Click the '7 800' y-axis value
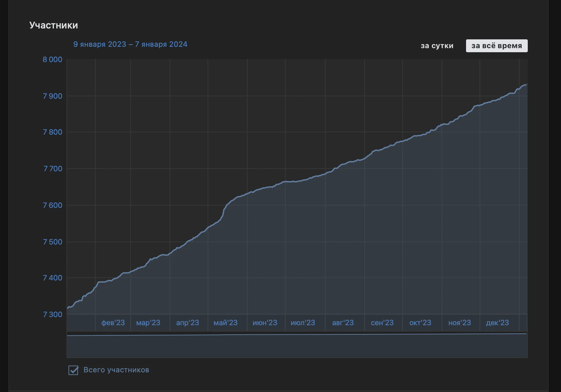The image size is (561, 392). (53, 132)
